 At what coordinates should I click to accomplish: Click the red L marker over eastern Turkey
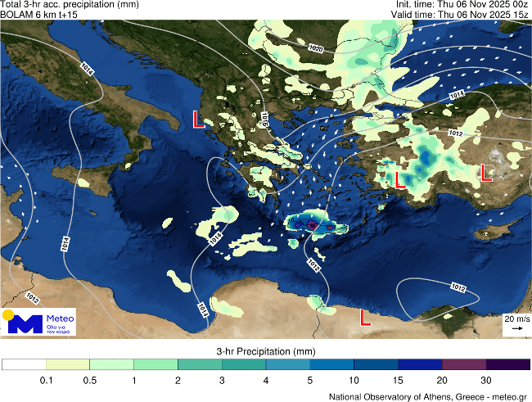[485, 173]
